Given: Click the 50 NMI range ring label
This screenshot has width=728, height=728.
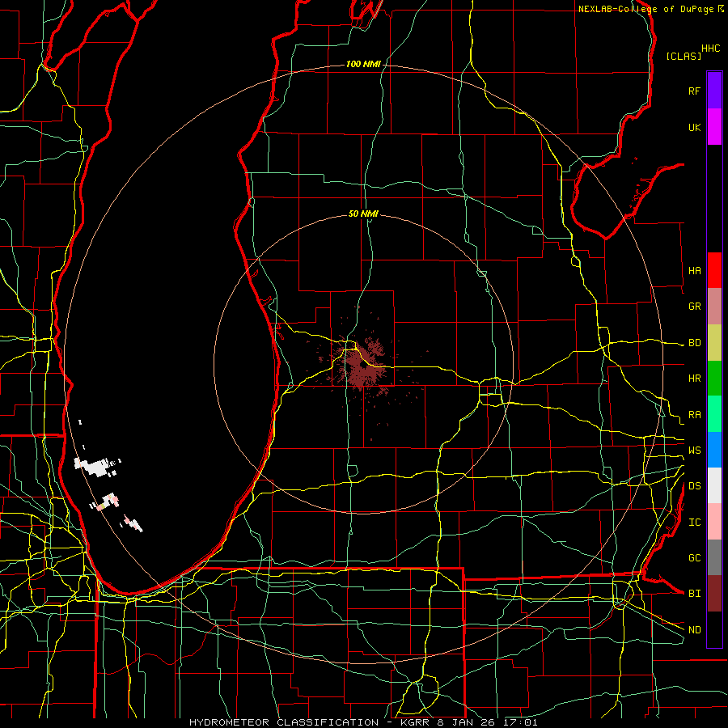Looking at the screenshot, I should coord(363,214).
